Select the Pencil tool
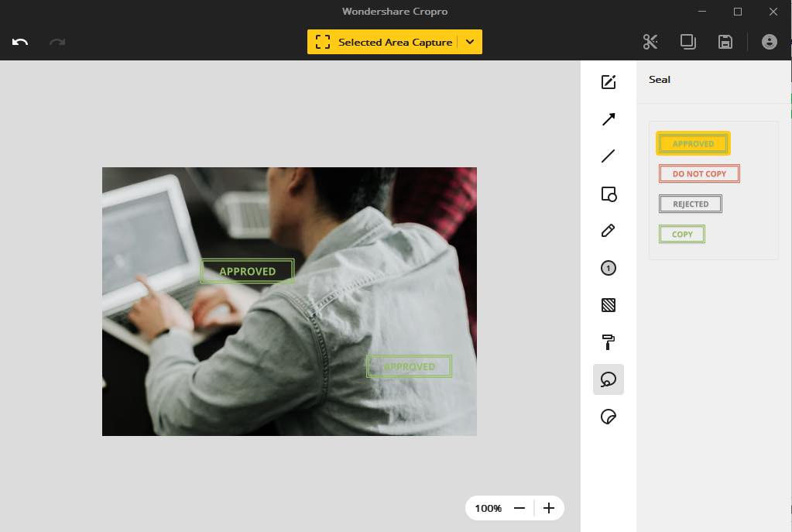Image resolution: width=792 pixels, height=532 pixels. tap(609, 231)
